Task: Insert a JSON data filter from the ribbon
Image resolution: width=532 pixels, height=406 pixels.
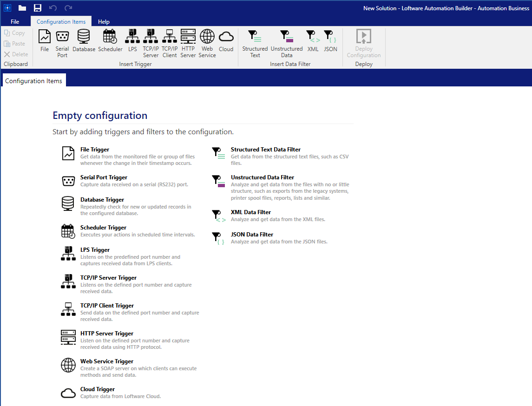Action: [x=330, y=41]
